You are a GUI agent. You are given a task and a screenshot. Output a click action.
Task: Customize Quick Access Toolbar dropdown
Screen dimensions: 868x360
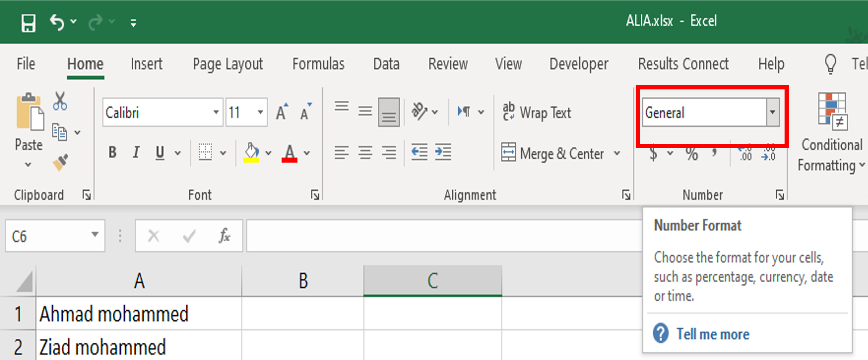click(x=133, y=23)
